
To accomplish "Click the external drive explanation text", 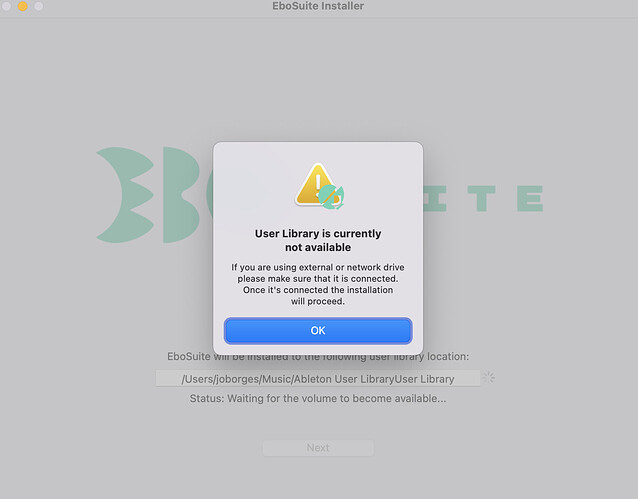I will coord(318,284).
